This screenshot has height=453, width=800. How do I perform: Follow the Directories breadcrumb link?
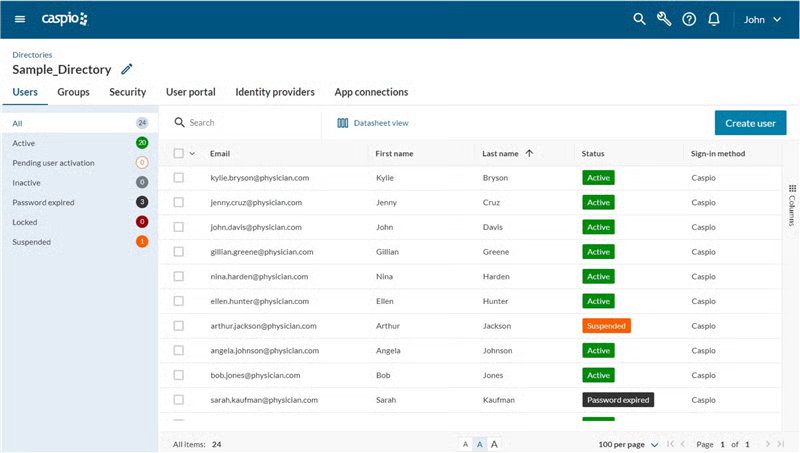coord(32,55)
